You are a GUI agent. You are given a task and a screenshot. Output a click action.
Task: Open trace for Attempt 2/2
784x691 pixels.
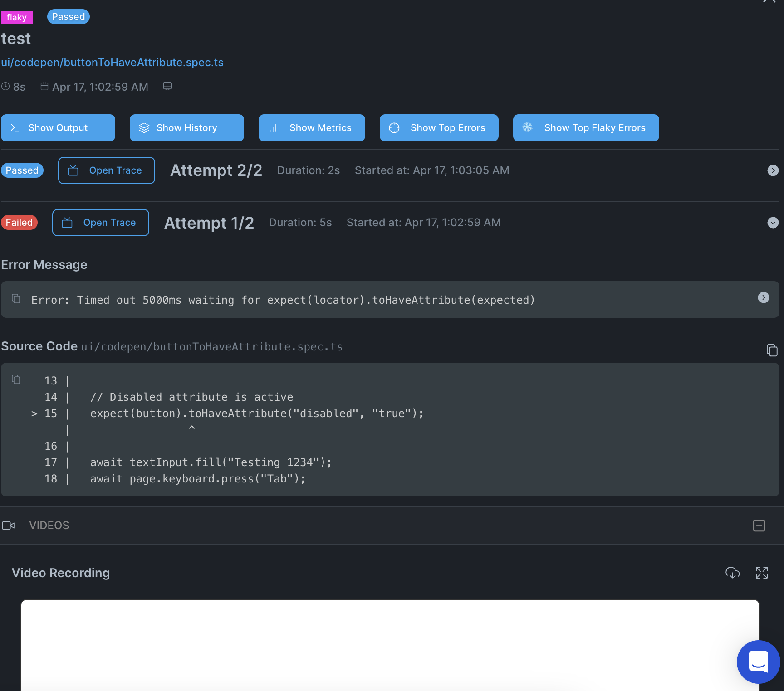point(106,170)
